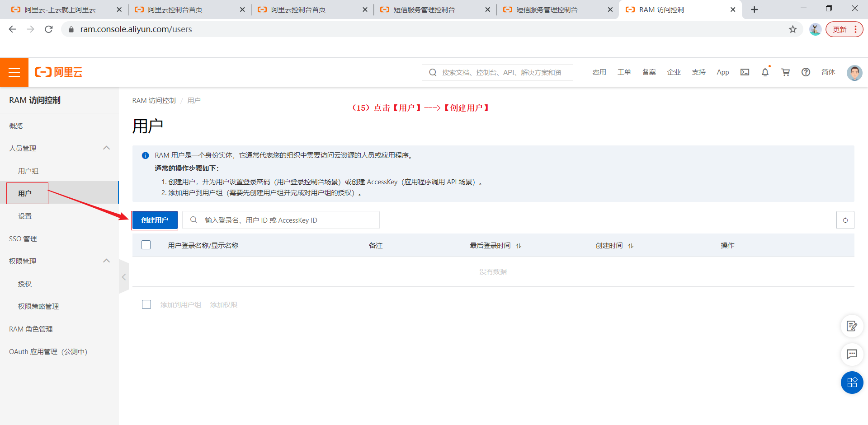
Task: Open the Chrome profile avatar
Action: tap(815, 29)
